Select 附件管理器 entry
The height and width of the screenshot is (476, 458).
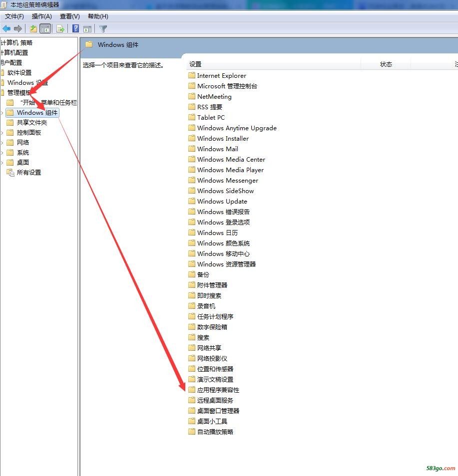pos(212,285)
